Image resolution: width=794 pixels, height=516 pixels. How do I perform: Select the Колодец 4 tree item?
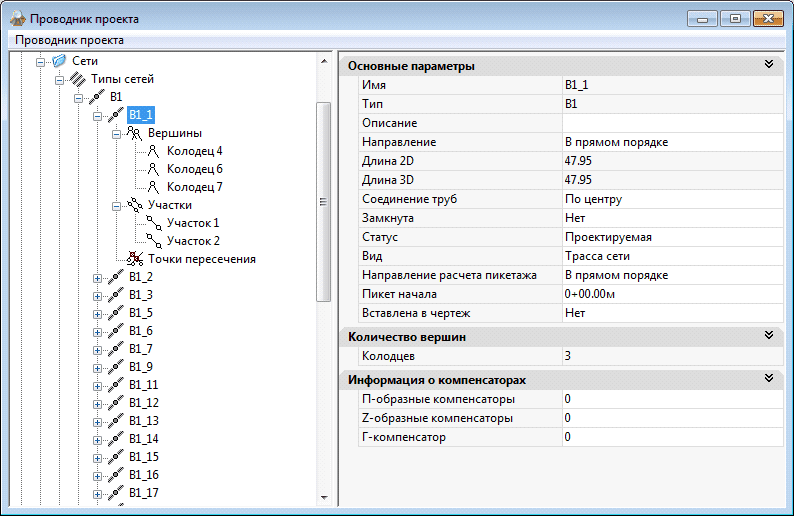pyautogui.click(x=194, y=151)
